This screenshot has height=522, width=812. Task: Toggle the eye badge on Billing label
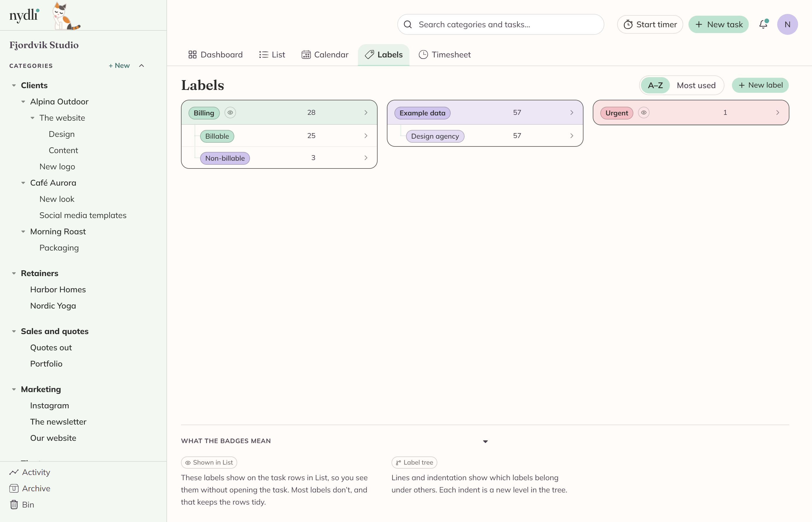[x=230, y=113]
